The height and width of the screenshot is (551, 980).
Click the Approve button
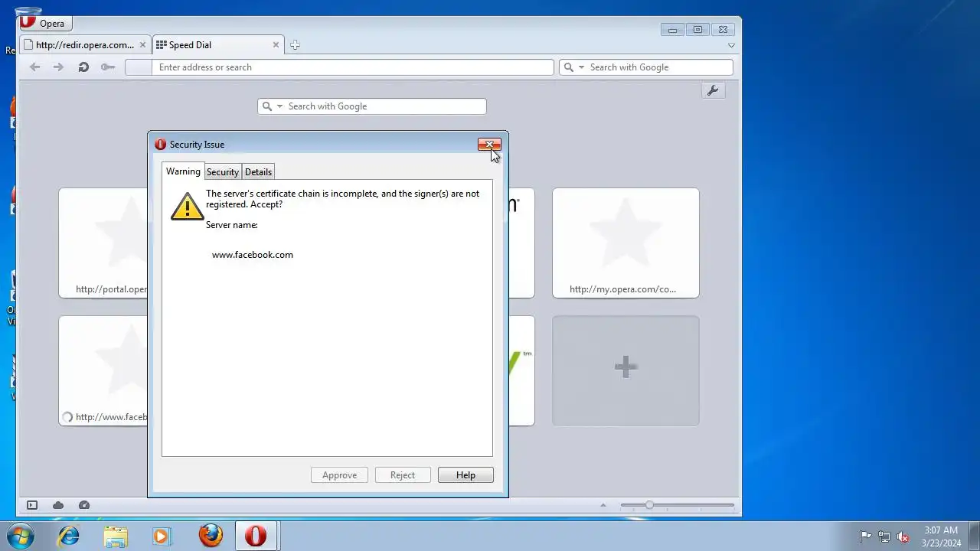pyautogui.click(x=339, y=475)
